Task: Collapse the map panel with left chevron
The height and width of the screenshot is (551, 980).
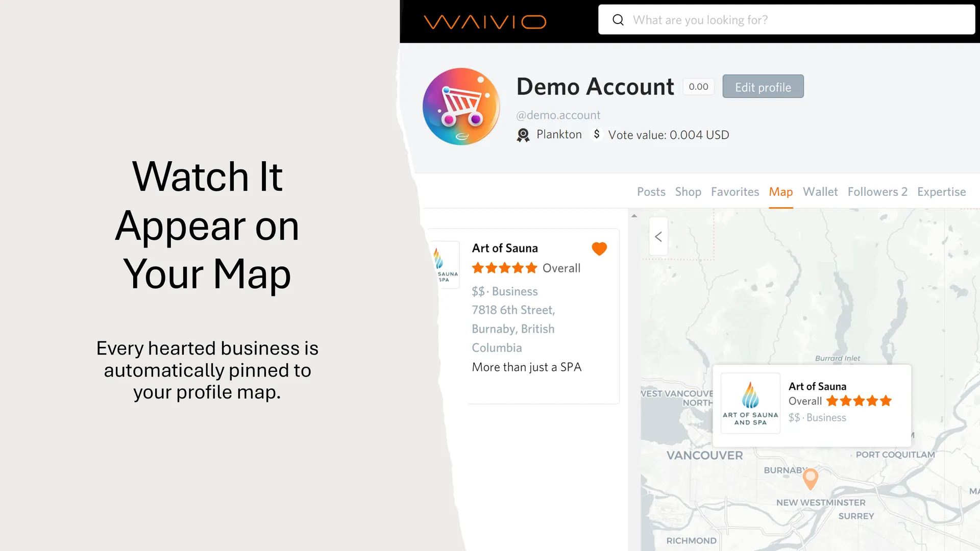Action: pyautogui.click(x=658, y=237)
